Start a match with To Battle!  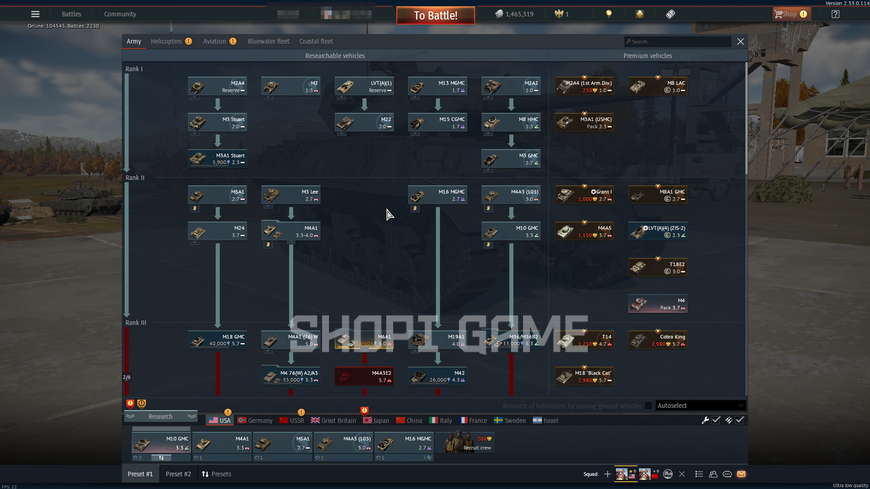click(x=436, y=15)
